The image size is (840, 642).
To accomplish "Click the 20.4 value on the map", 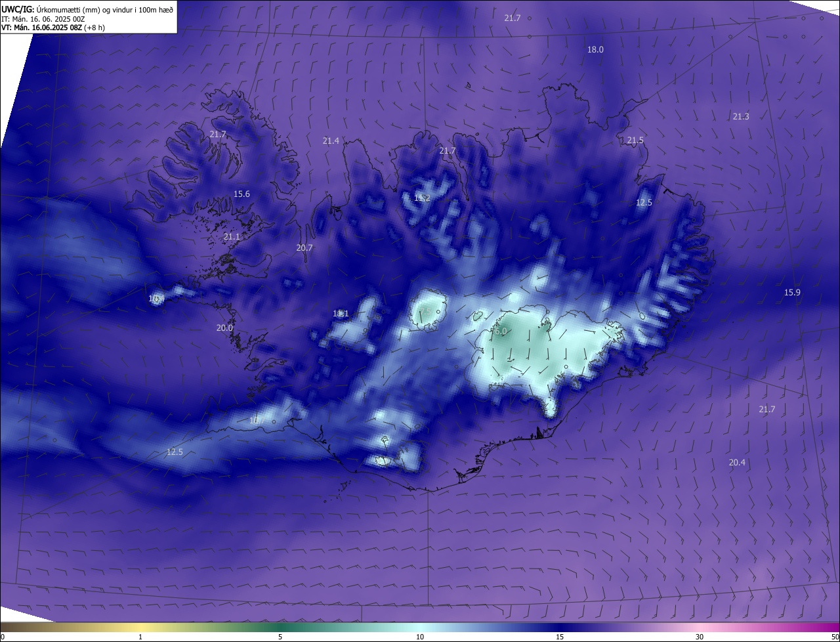I will tap(737, 463).
